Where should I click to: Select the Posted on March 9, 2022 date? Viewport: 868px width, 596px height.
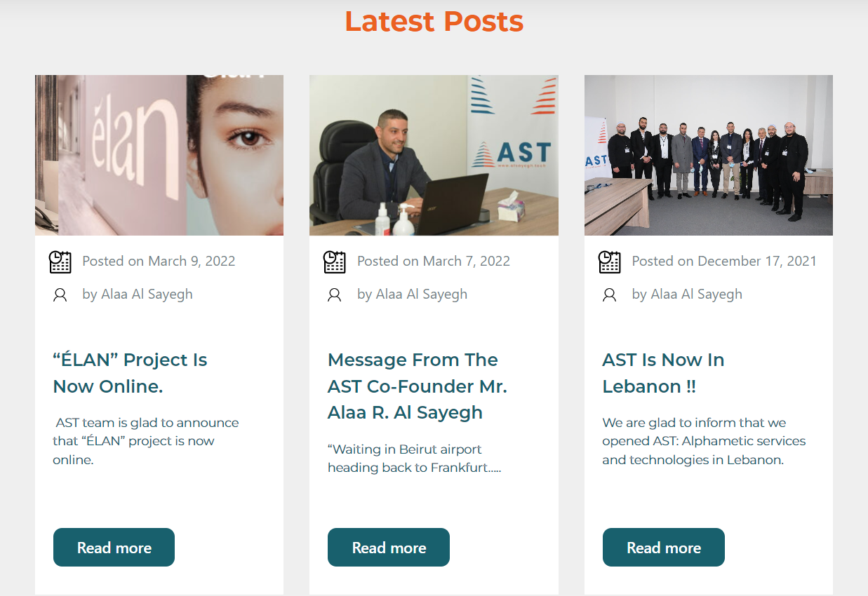pyautogui.click(x=159, y=262)
